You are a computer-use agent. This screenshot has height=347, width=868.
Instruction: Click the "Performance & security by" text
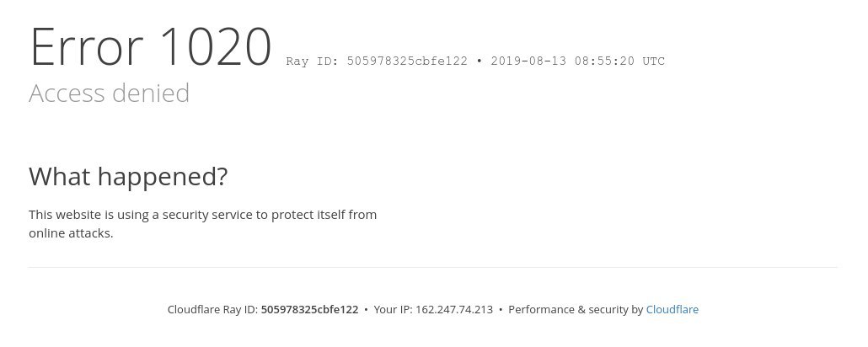[576, 309]
